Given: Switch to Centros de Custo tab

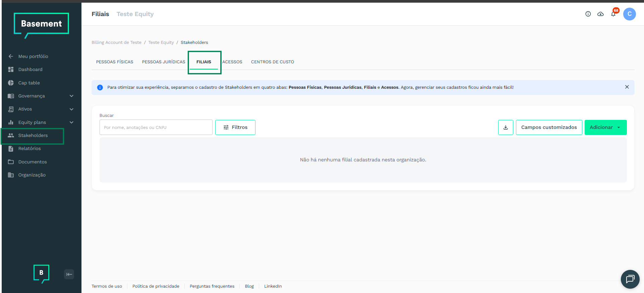Looking at the screenshot, I should [x=272, y=62].
